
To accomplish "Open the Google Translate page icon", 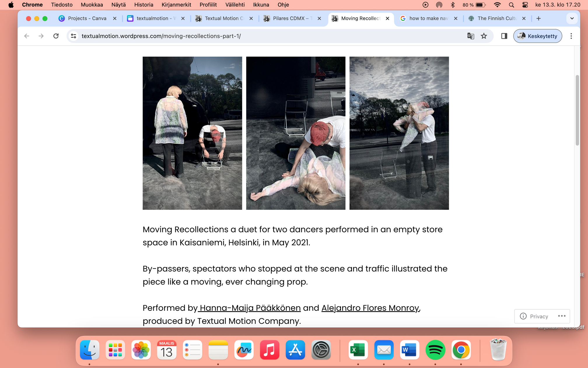I will 470,36.
